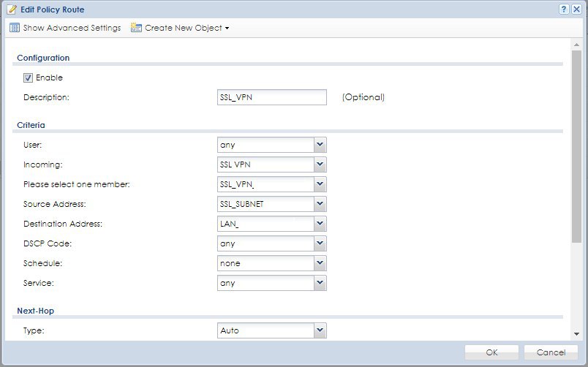Image resolution: width=588 pixels, height=367 pixels.
Task: Click the vertical scrollbar thumb
Action: coord(576,146)
